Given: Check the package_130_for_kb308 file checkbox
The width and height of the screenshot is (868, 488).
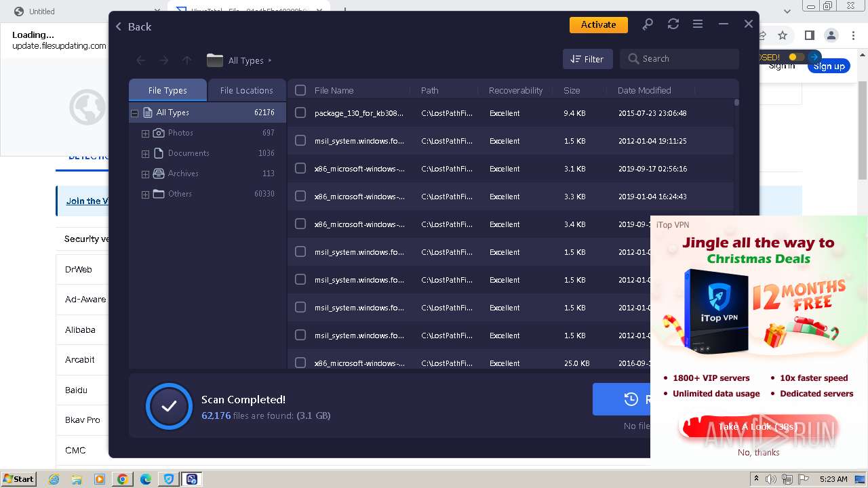Looking at the screenshot, I should [x=300, y=113].
